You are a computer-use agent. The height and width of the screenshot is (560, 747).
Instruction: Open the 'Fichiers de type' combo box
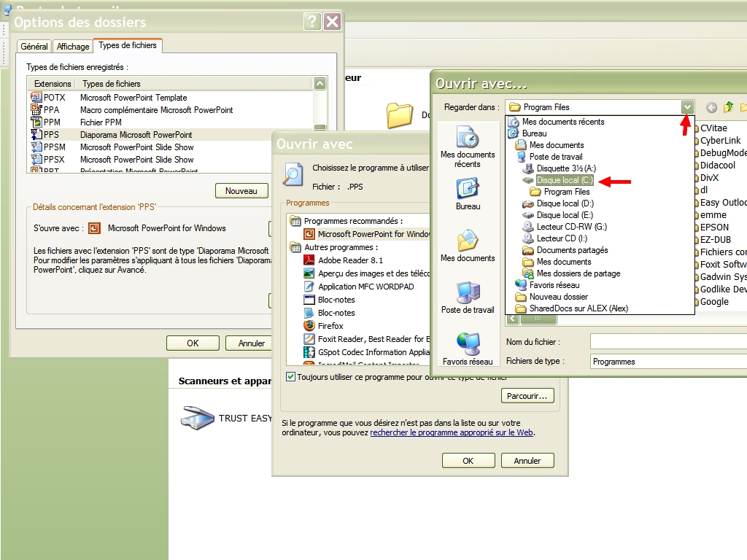(x=667, y=361)
